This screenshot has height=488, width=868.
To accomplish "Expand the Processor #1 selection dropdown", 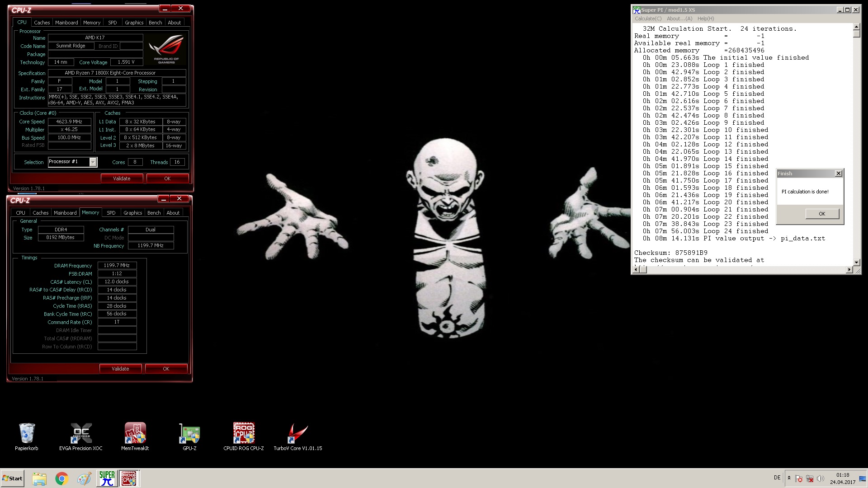I will tap(93, 162).
